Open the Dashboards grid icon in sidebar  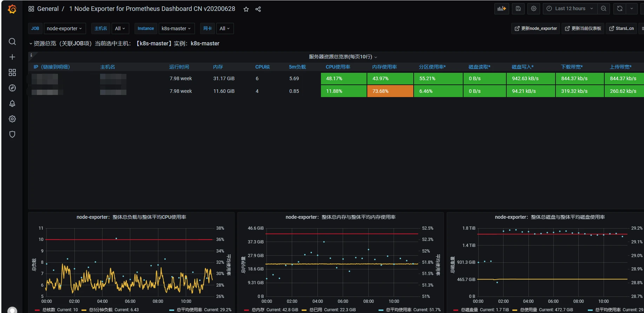12,72
